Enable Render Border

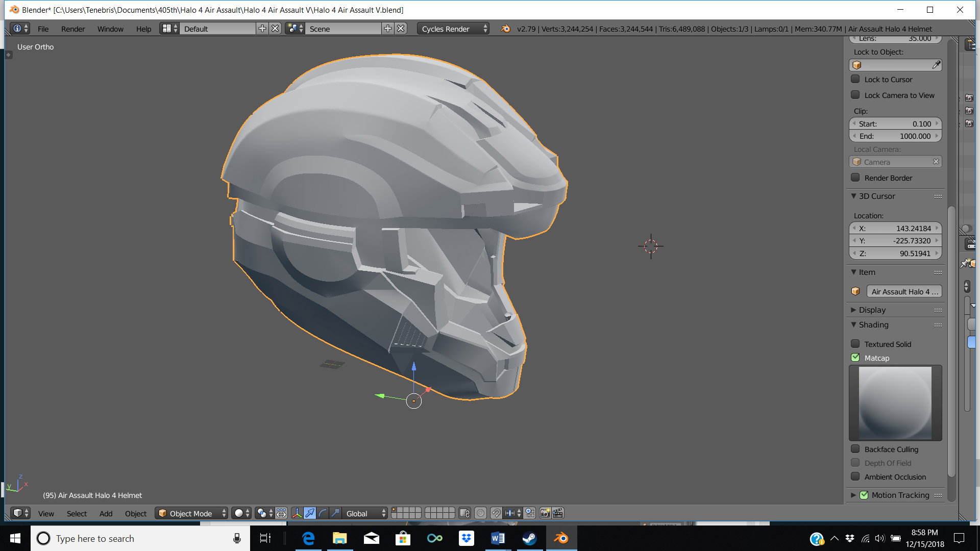click(x=855, y=178)
